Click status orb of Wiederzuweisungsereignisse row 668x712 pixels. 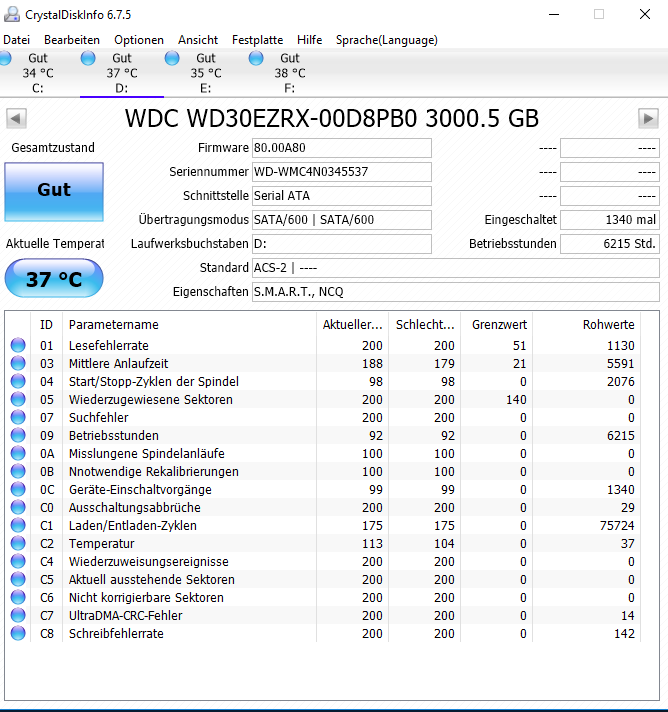point(18,561)
